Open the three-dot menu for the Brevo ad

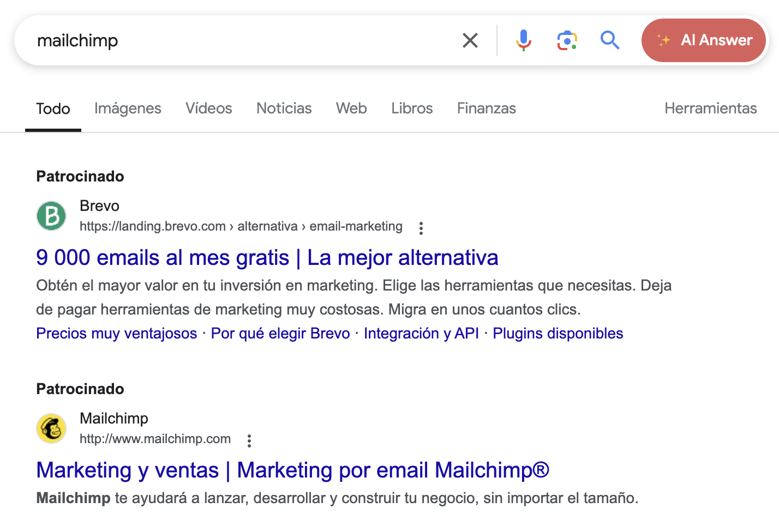(421, 228)
